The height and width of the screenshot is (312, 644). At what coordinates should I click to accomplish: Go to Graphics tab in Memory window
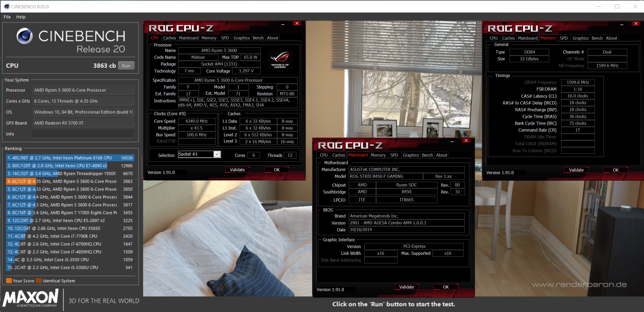coord(581,38)
